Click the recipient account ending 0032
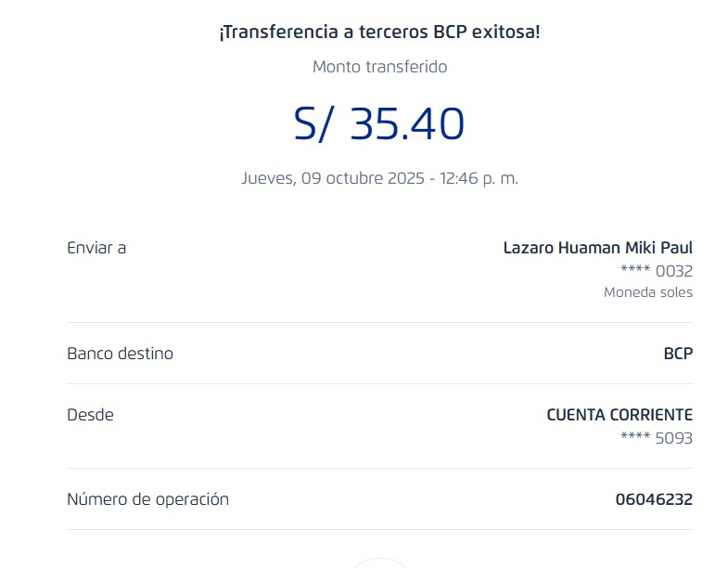The image size is (728, 568). pyautogui.click(x=656, y=271)
